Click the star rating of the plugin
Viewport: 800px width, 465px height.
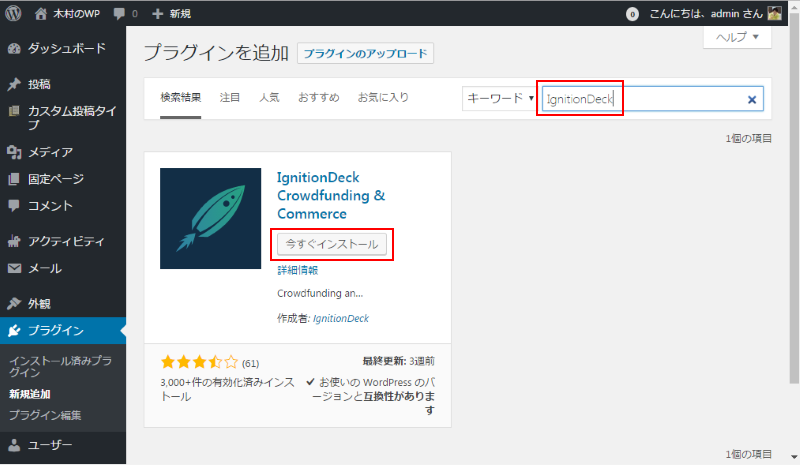coord(199,362)
